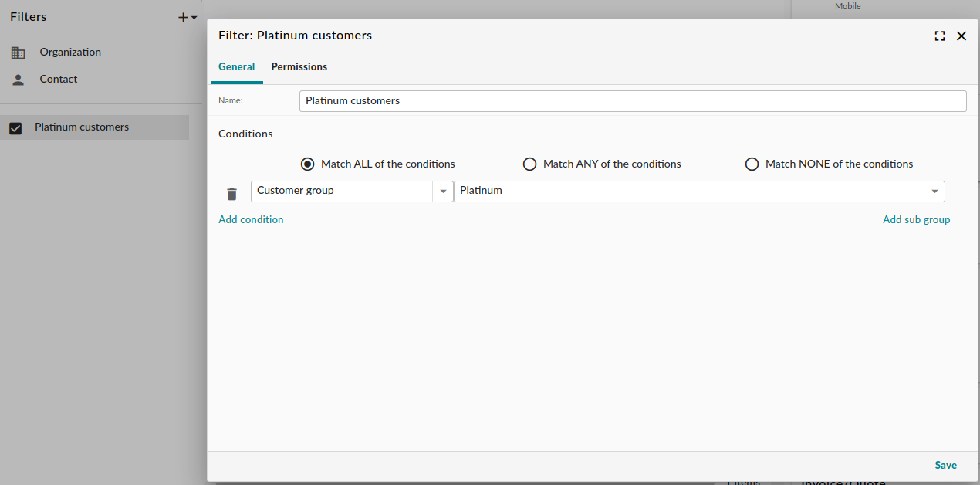This screenshot has height=485, width=980.
Task: Delete the Customer group condition with trash icon
Action: 231,194
